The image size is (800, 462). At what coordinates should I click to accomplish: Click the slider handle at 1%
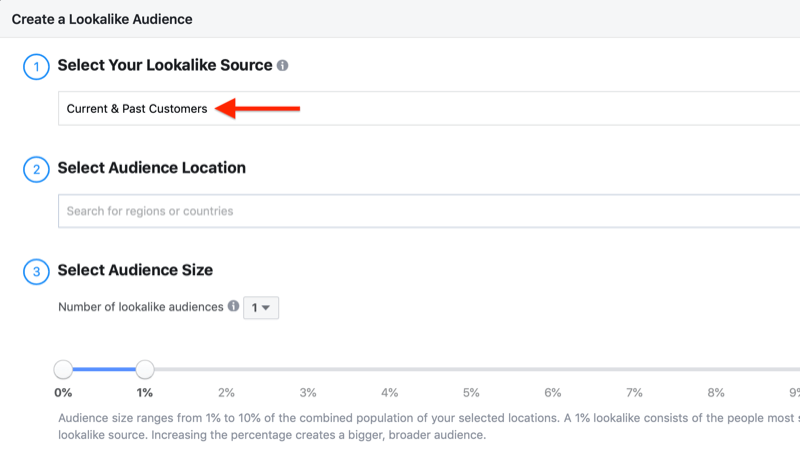[x=145, y=370]
